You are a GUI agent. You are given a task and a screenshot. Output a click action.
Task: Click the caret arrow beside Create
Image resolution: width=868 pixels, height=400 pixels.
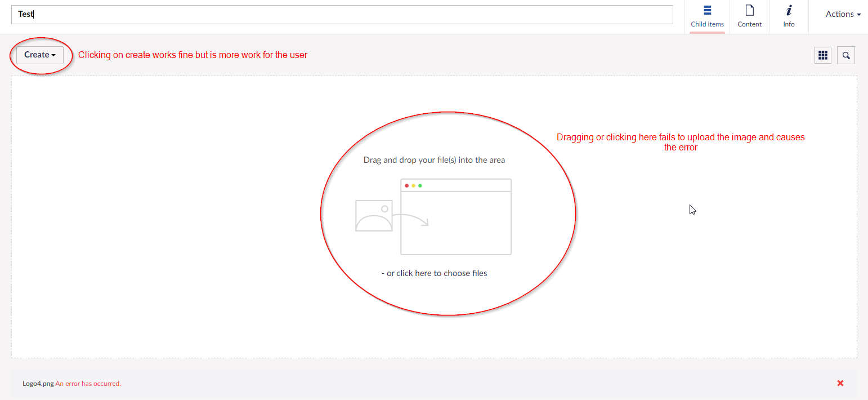pos(53,55)
